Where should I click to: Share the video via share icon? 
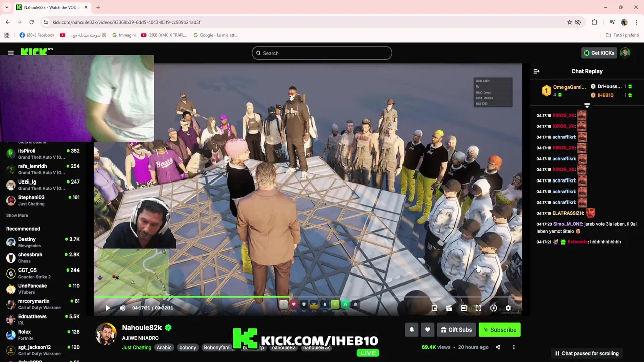coord(498,347)
